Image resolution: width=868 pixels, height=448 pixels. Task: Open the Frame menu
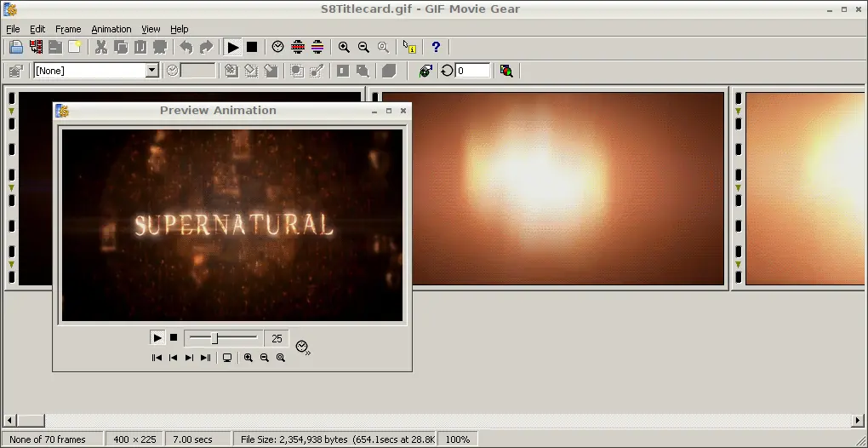(x=68, y=29)
